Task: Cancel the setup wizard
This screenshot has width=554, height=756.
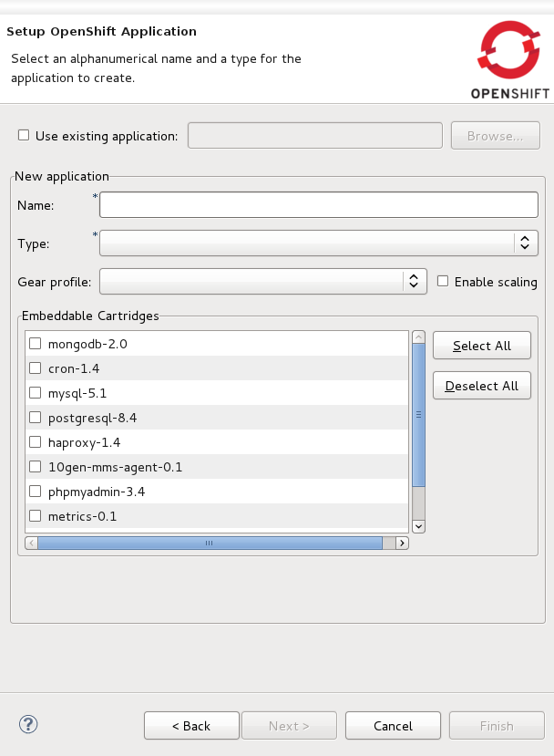Action: pos(393,726)
